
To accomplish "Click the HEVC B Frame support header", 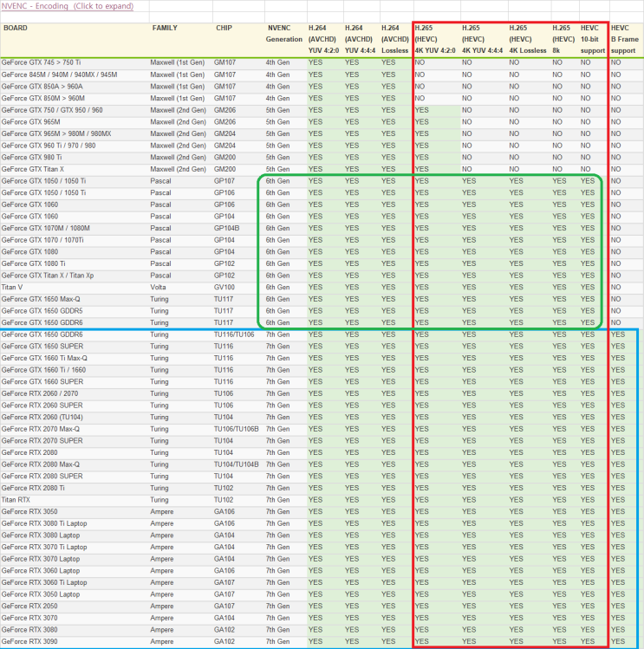I will pos(625,39).
